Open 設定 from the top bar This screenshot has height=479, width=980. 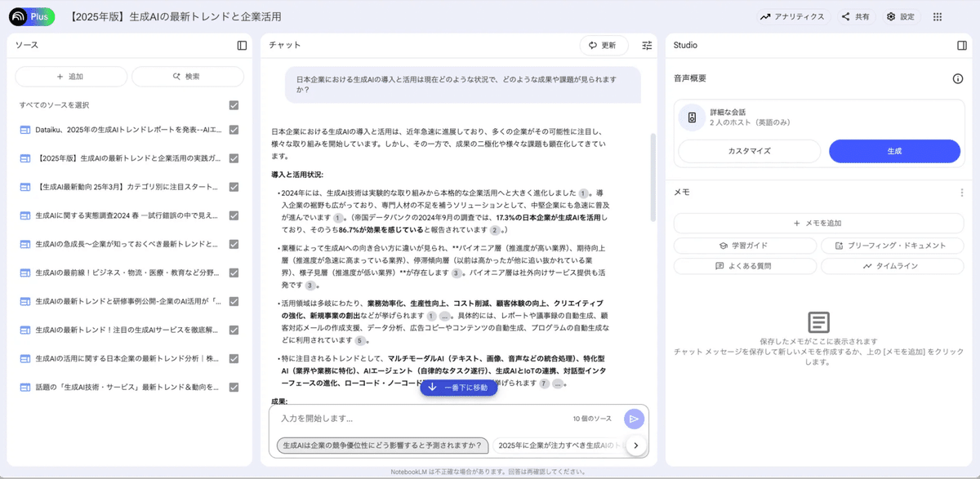coord(902,16)
